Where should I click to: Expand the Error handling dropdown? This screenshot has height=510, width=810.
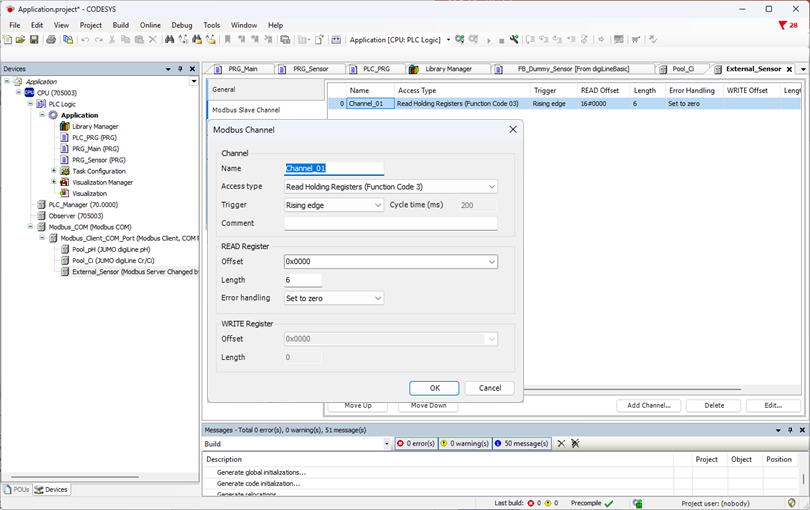(x=334, y=298)
